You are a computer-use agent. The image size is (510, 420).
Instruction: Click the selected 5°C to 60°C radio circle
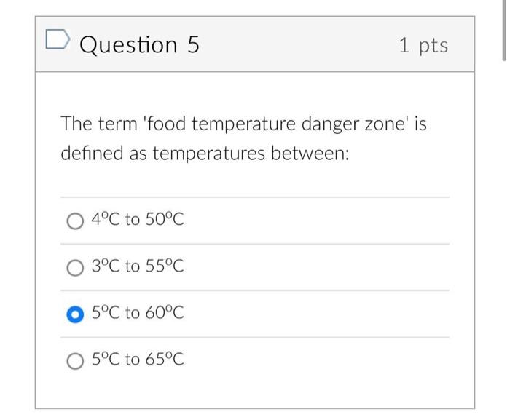[x=75, y=314]
